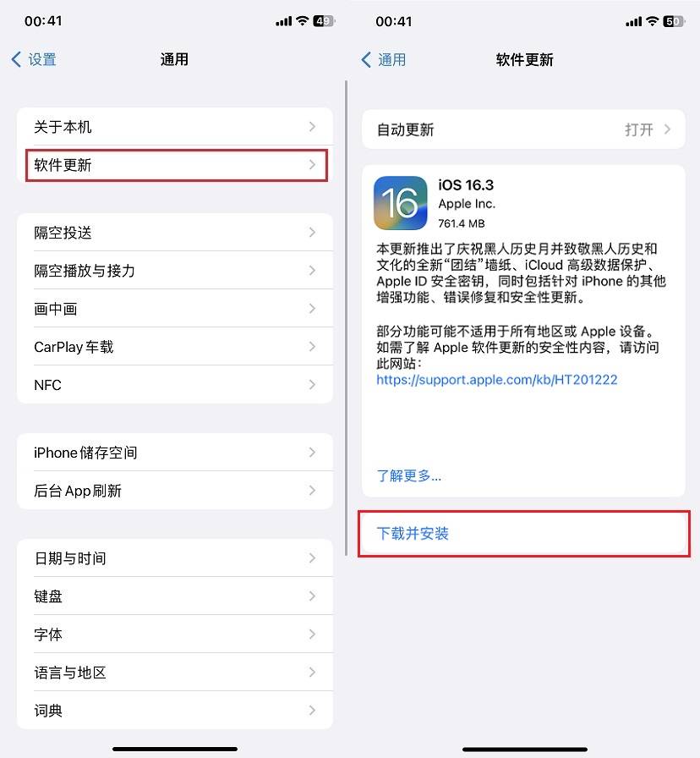The height and width of the screenshot is (758, 700).
Task: Tap 了解更多 link
Action: point(408,475)
